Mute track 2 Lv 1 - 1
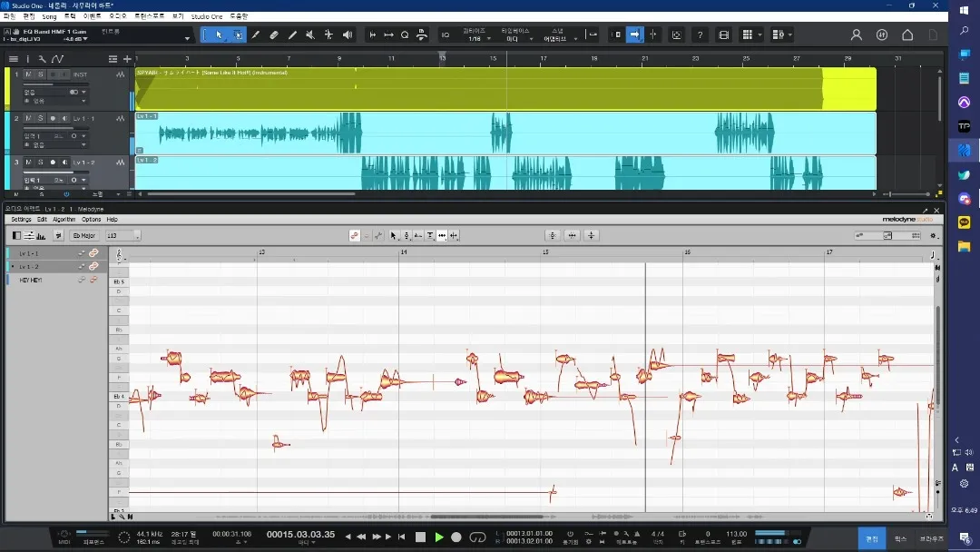The height and width of the screenshot is (552, 980). click(28, 118)
